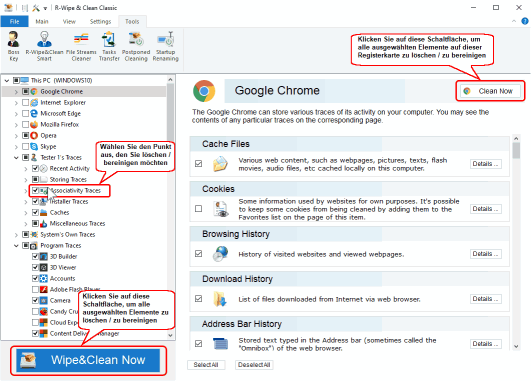Launch the File Streams Cleaner
The width and height of the screenshot is (531, 381).
[81, 46]
